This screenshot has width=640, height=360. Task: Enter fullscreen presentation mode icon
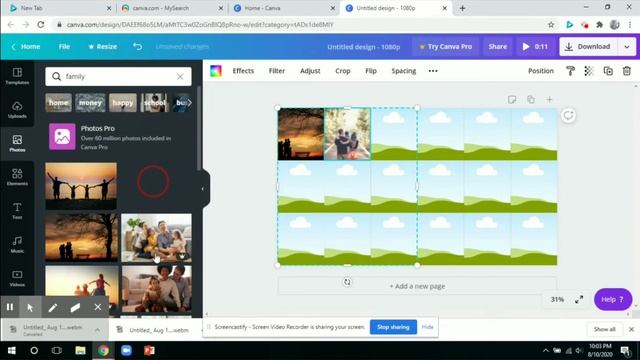(x=579, y=300)
